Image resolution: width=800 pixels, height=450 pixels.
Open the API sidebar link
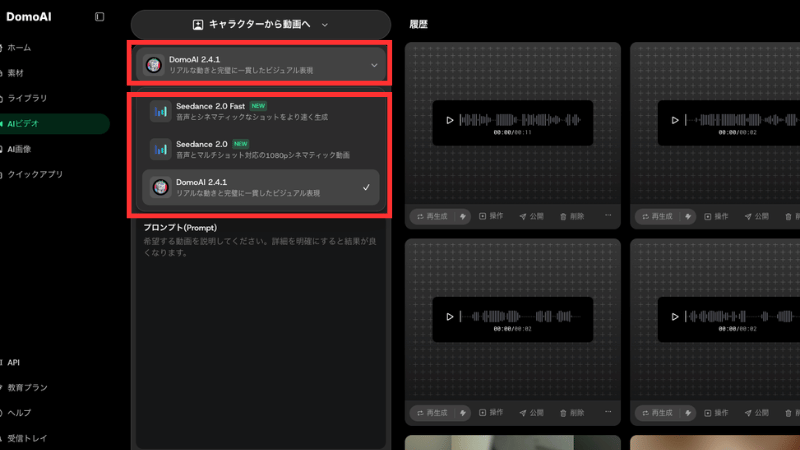[13, 362]
